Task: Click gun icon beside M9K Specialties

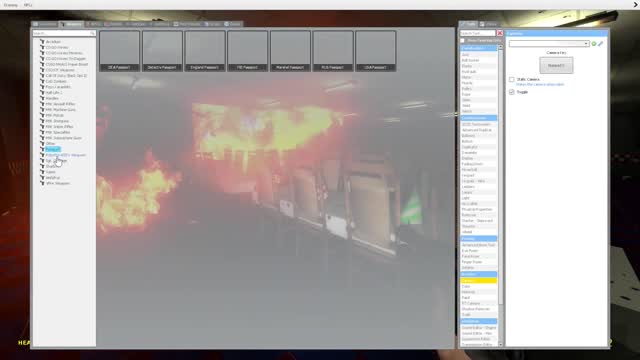Action: pyautogui.click(x=42, y=132)
